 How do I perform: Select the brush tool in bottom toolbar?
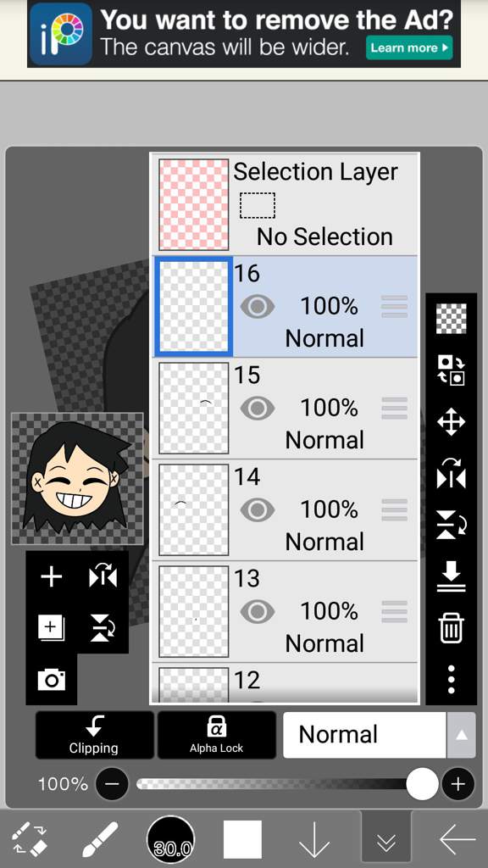(100, 839)
